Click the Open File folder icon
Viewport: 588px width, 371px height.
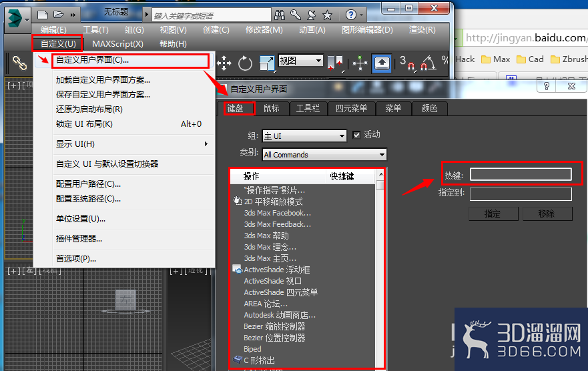[59, 15]
